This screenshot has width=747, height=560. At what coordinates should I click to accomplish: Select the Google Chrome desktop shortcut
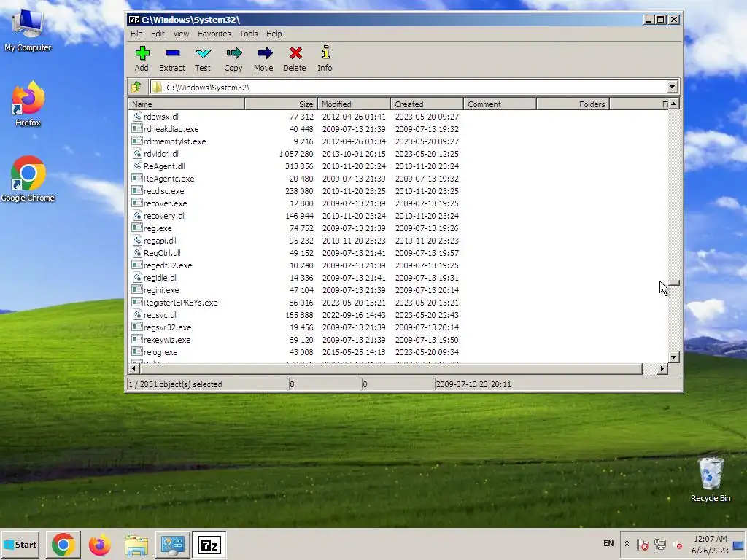pos(28,179)
